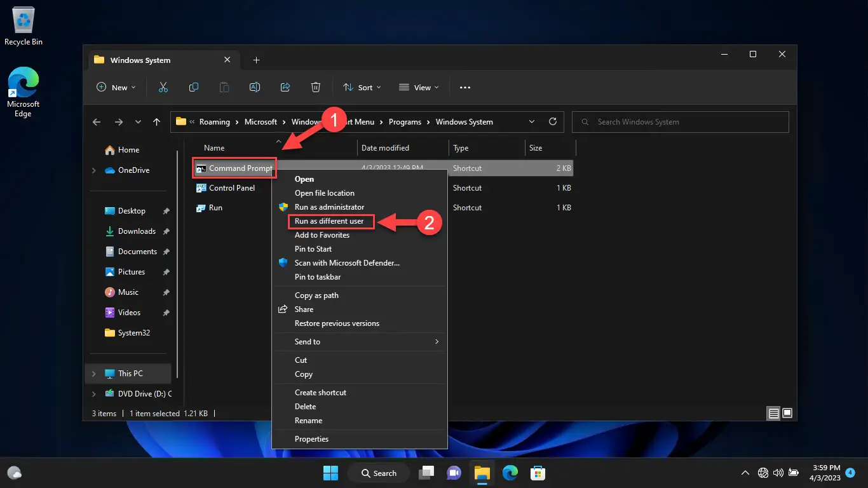The width and height of the screenshot is (868, 488).
Task: Expand OneDrive in navigation pane
Action: tap(94, 170)
